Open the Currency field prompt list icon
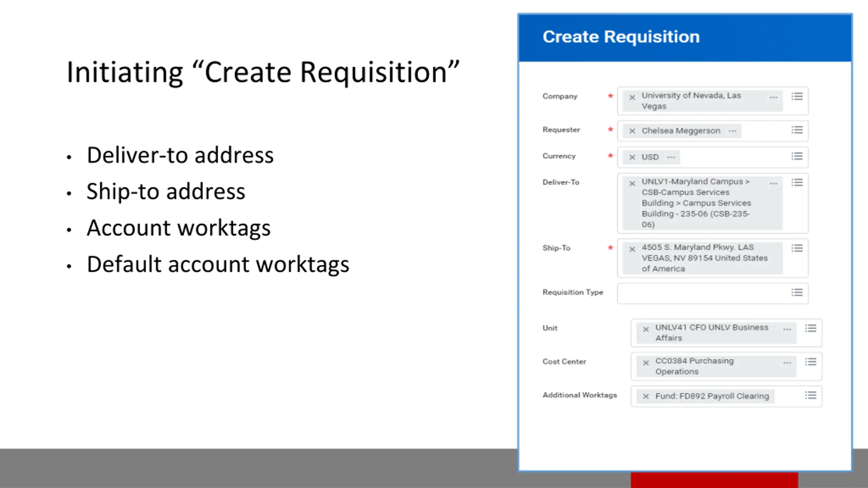Image resolution: width=868 pixels, height=488 pixels. pos(797,156)
